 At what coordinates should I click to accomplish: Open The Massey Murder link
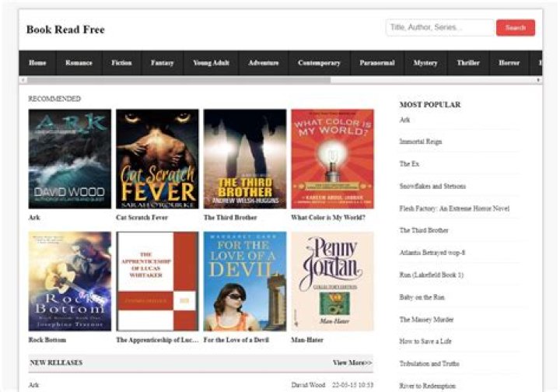coord(426,320)
